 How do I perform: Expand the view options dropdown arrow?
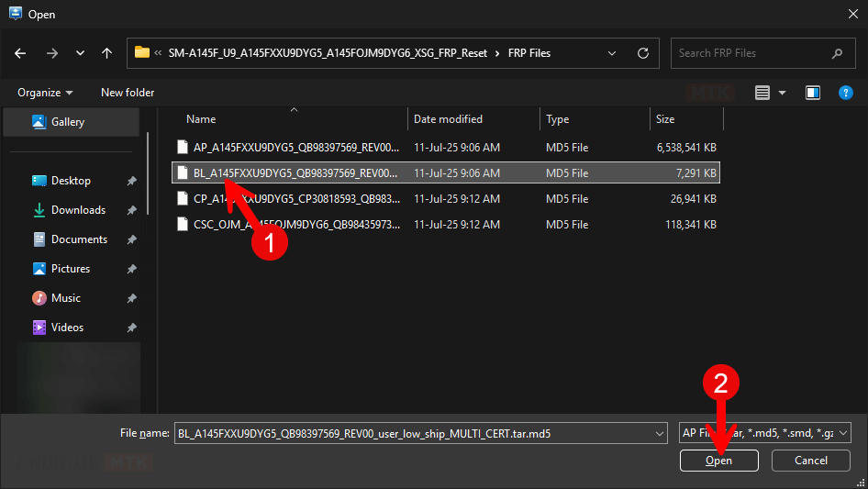point(783,93)
